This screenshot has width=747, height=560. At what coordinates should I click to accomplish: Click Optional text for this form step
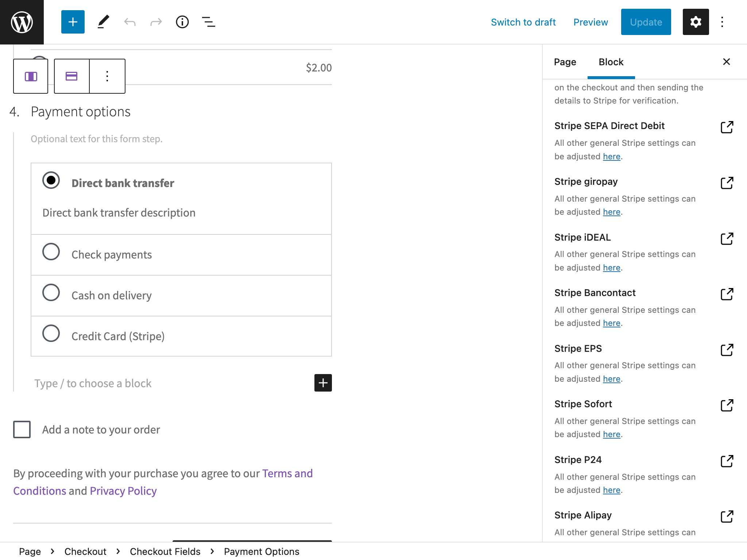[x=97, y=139]
